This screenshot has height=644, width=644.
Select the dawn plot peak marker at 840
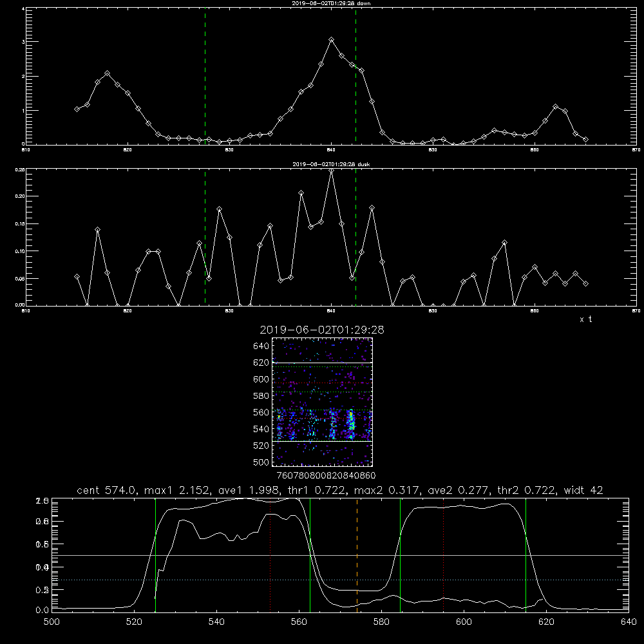pyautogui.click(x=332, y=40)
